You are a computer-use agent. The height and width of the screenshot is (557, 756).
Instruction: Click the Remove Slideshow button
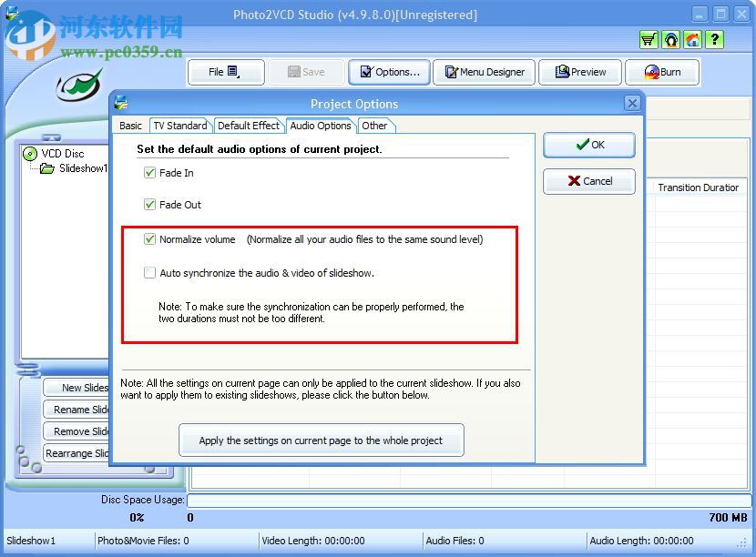[x=77, y=431]
